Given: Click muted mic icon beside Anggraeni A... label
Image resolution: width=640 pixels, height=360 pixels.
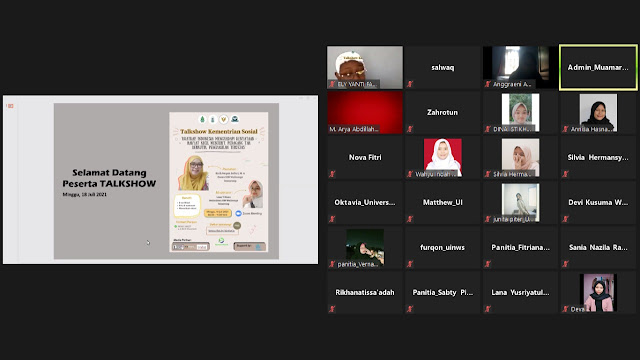Looking at the screenshot, I should pyautogui.click(x=488, y=84).
